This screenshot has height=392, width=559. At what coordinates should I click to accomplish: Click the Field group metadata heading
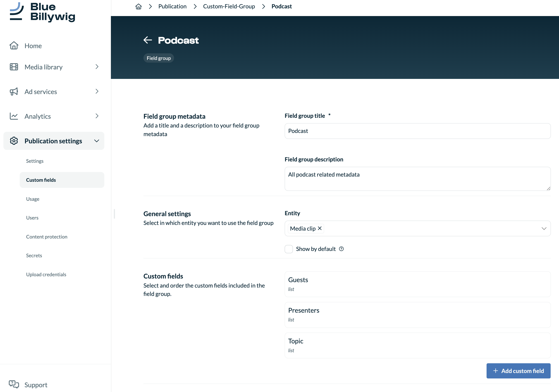174,116
